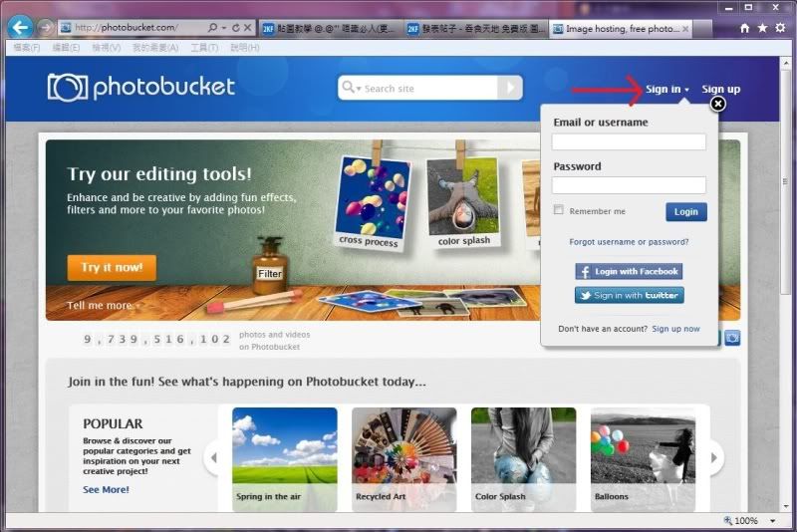Open the Spring in the air thumbnail
The width and height of the screenshot is (797, 532).
point(285,459)
